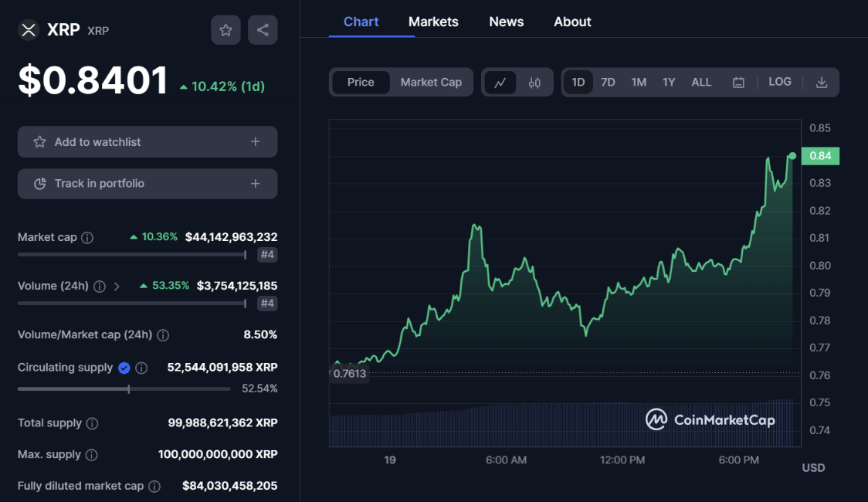Set chart range to ALL
Viewport: 868px width, 502px height.
pos(701,83)
